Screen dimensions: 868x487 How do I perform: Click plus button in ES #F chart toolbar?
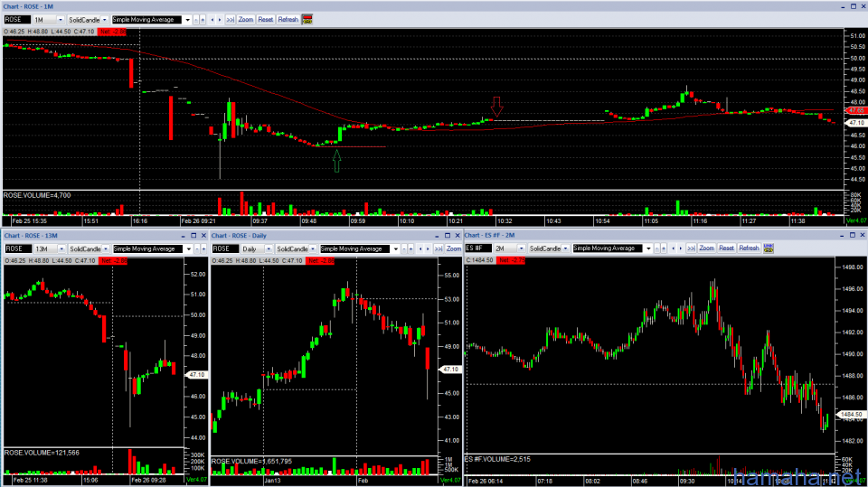(x=664, y=248)
